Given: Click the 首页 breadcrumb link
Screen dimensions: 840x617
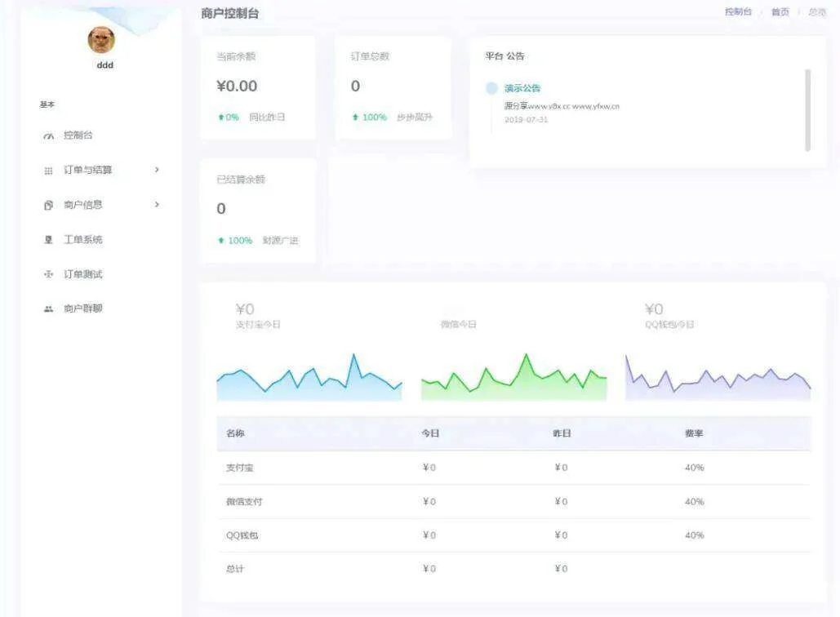Looking at the screenshot, I should tap(780, 12).
